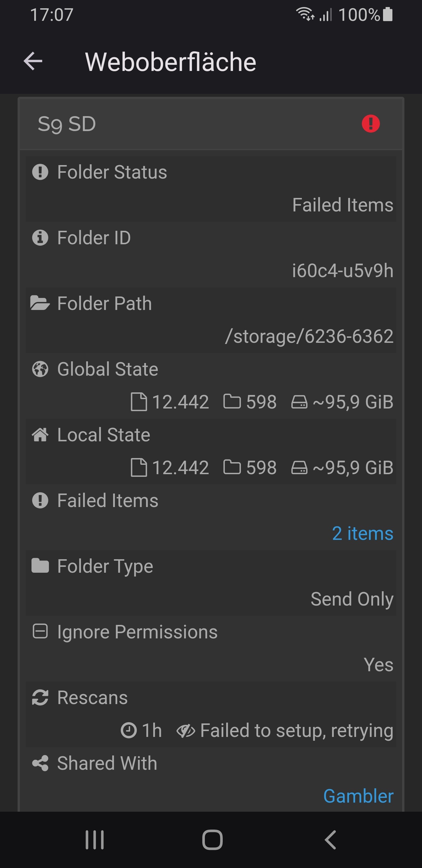Open the Gambler device link
Viewport: 422px width, 868px height.
click(x=358, y=796)
